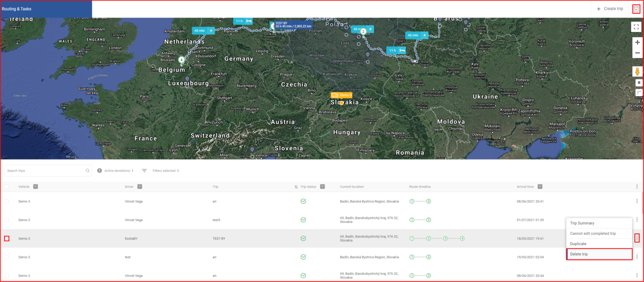The image size is (644, 282).
Task: Click Active deviations: 1 label
Action: pos(119,171)
